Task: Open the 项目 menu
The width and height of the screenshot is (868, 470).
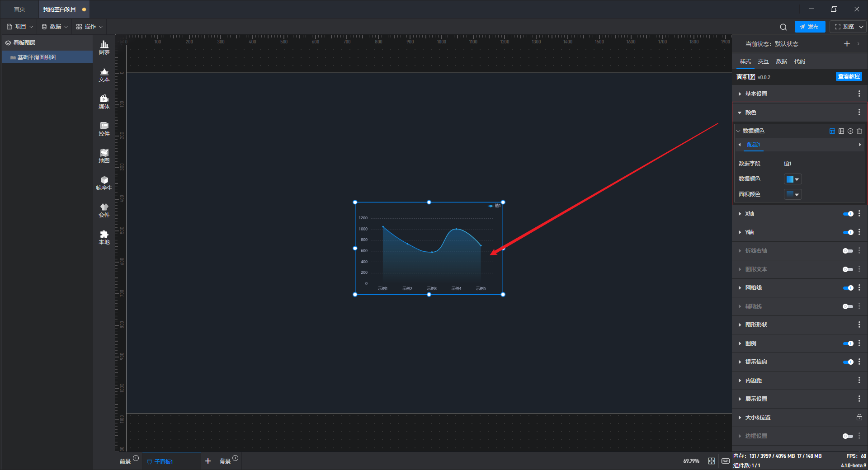Action: click(x=20, y=27)
